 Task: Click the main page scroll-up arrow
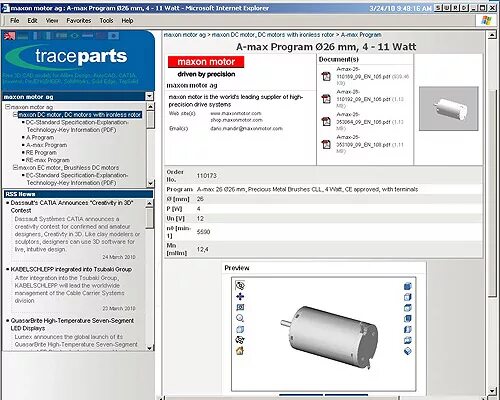(492, 35)
